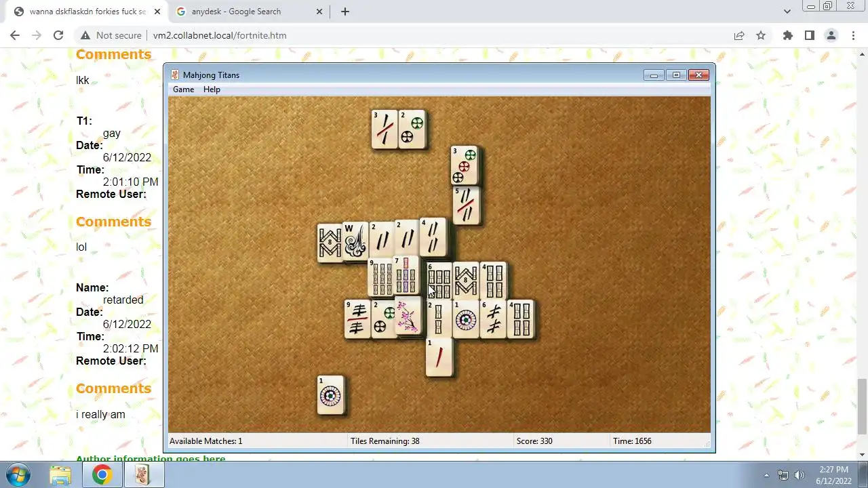Select the 3 slanted-strokes tile at the top
This screenshot has width=868, height=488.
coord(384,129)
